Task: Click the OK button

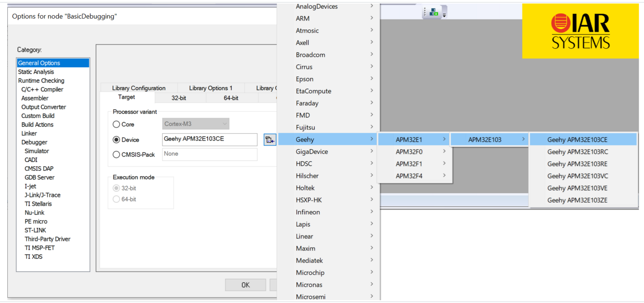Action: point(245,285)
